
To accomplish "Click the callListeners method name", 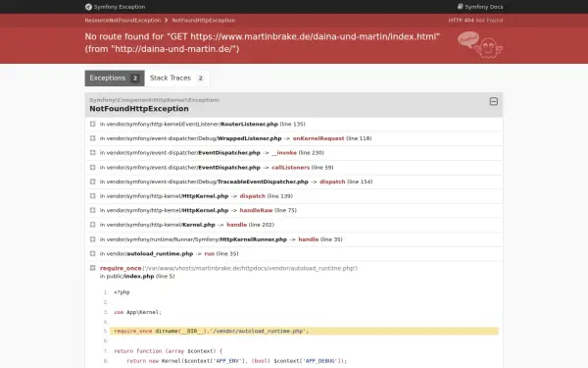I will (291, 167).
